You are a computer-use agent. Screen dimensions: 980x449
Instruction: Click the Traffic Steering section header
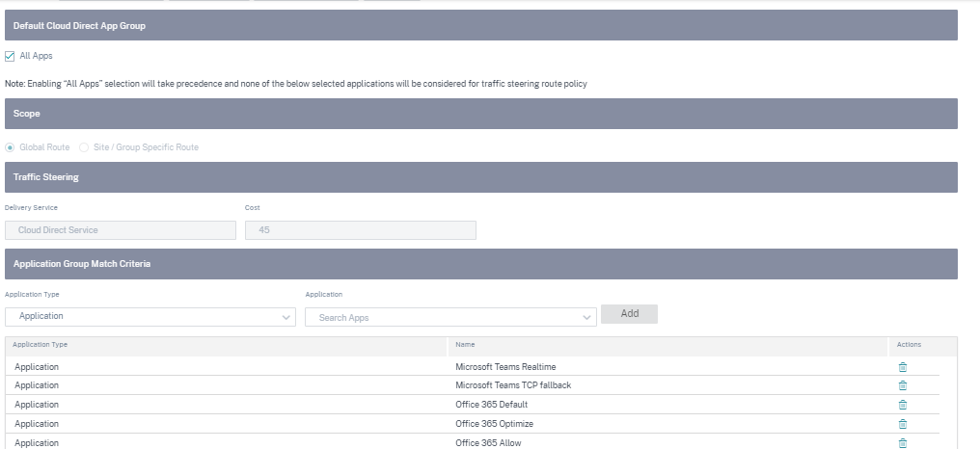click(x=480, y=177)
